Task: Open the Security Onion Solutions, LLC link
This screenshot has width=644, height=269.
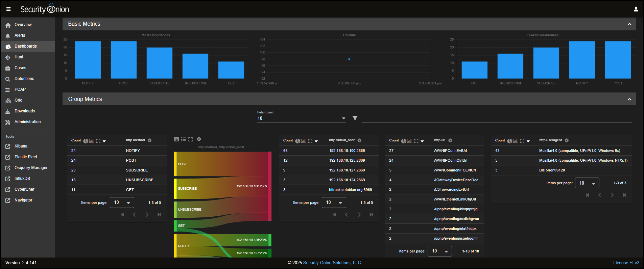Action: pos(332,263)
